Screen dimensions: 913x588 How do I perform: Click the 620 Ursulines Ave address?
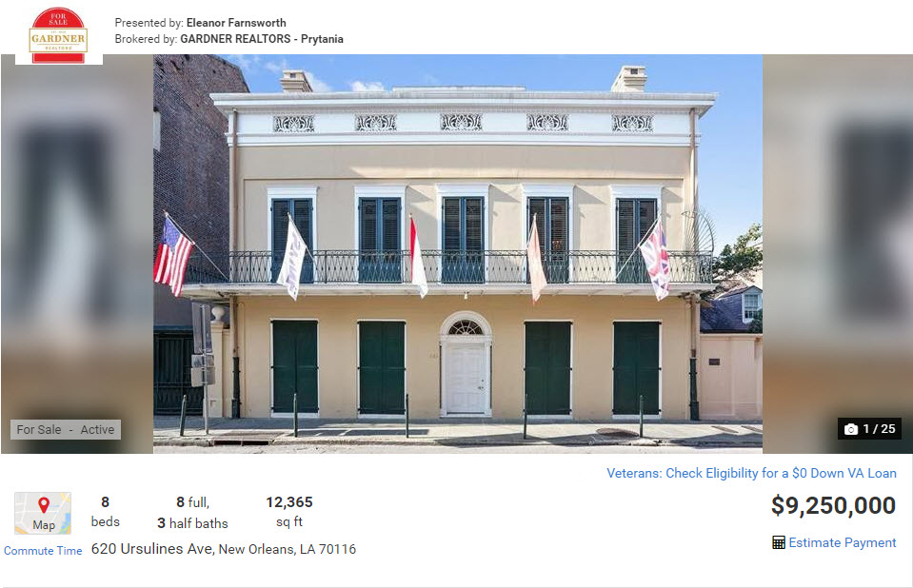point(152,549)
